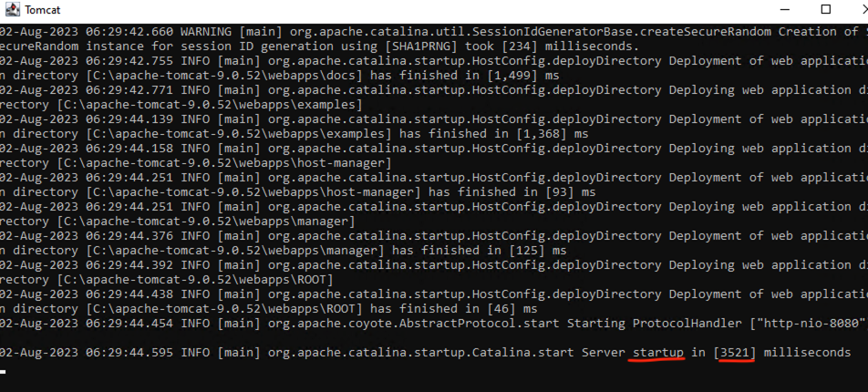Viewport: 868px width, 392px height.
Task: Minimize the Tomcat console window
Action: pos(784,9)
